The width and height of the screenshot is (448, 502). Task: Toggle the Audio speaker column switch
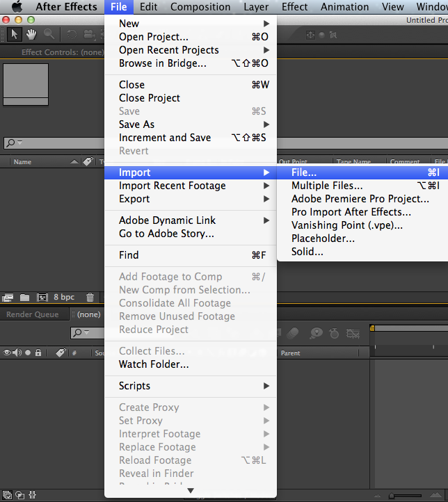pos(17,353)
